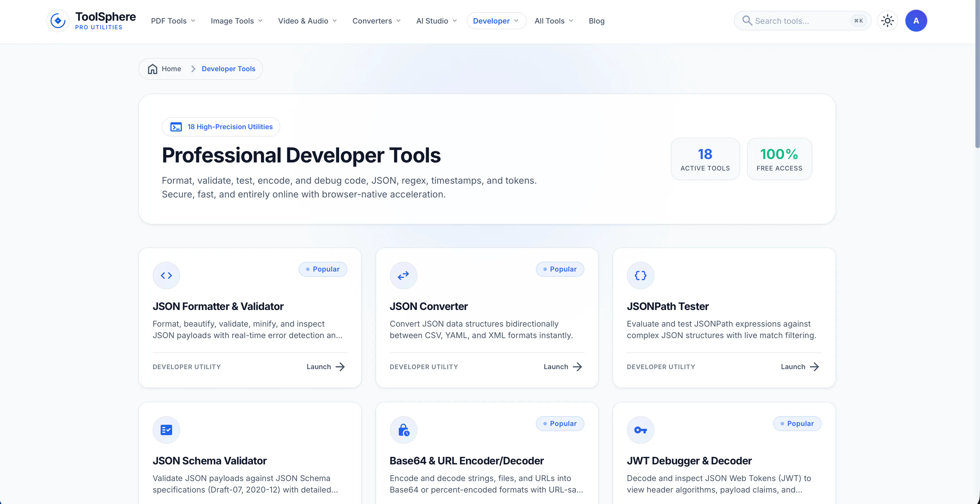
Task: Toggle the light/dark theme sun icon
Action: [887, 21]
